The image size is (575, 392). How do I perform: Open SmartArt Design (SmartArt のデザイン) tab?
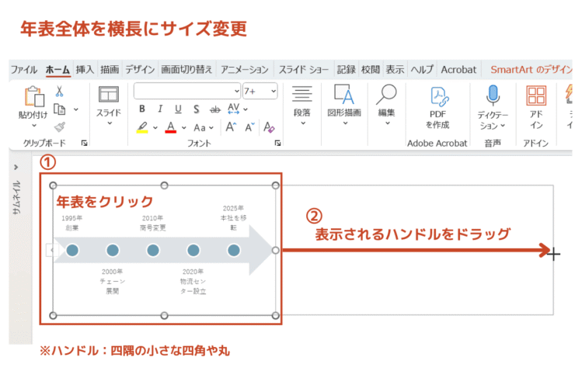click(531, 70)
